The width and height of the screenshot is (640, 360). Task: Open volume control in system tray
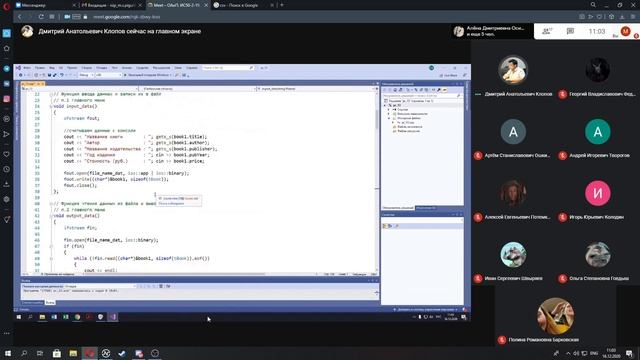click(576, 353)
